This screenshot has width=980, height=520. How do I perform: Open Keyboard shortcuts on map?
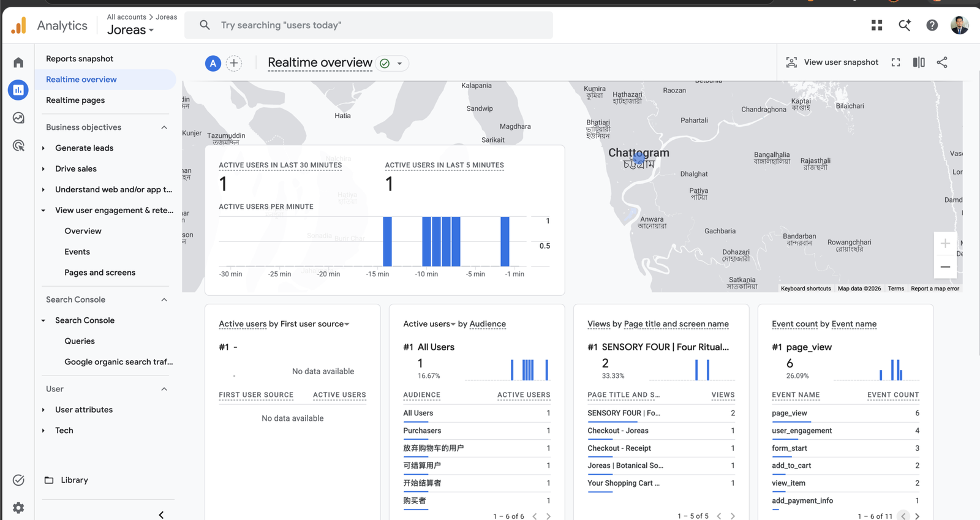pyautogui.click(x=805, y=288)
